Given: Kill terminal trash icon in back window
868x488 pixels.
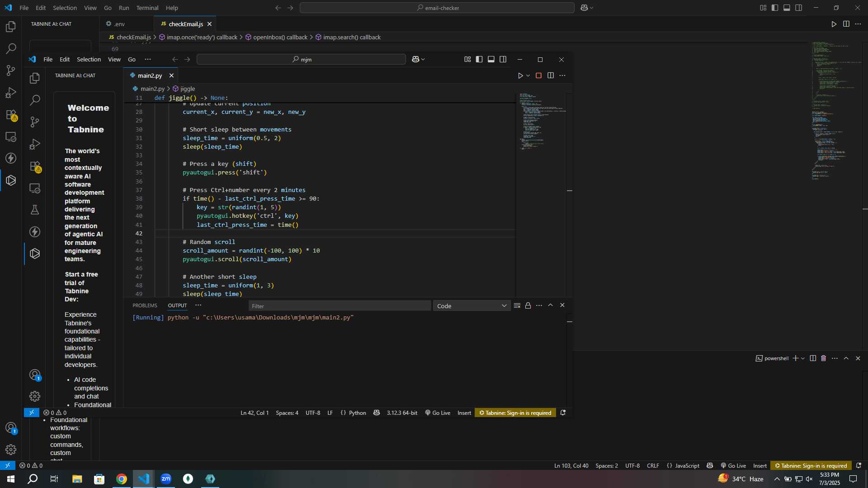Looking at the screenshot, I should point(824,358).
